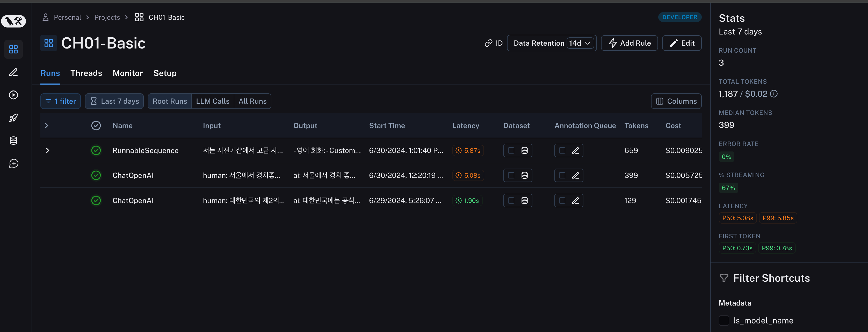This screenshot has height=332, width=868.
Task: Click the LangSmith logo icon
Action: pos(13,21)
